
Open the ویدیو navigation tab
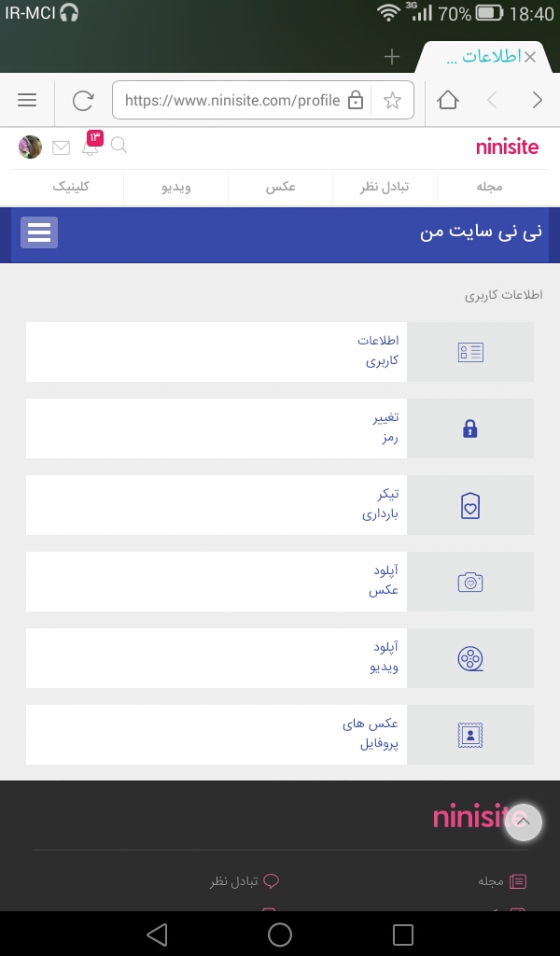176,187
